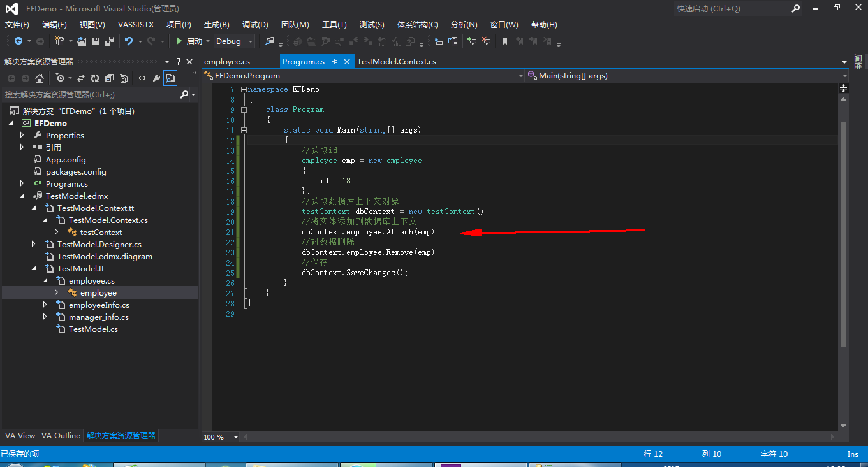Click the Properties wrench icon
The width and height of the screenshot is (868, 467).
pos(156,78)
